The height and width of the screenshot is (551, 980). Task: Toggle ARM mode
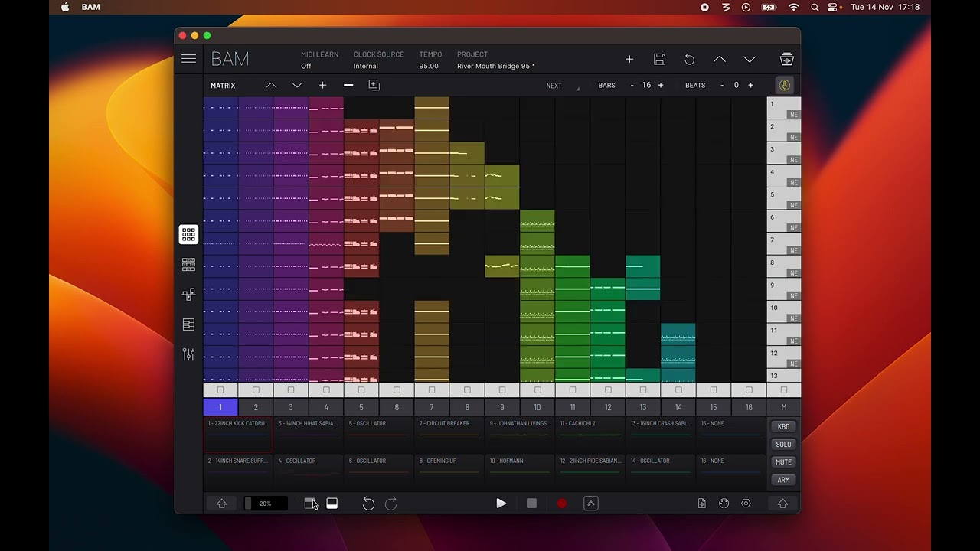point(783,480)
